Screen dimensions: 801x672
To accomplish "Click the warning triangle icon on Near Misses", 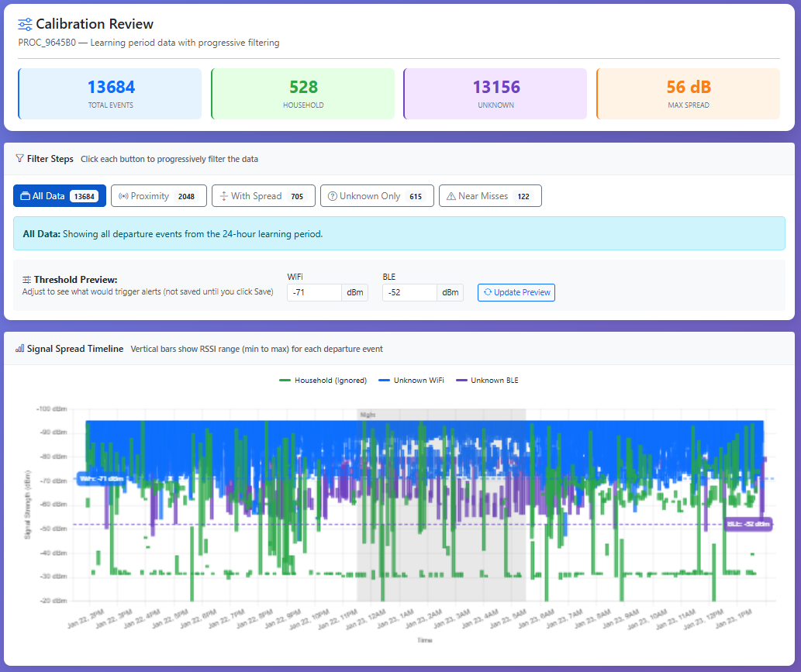I will coord(451,196).
